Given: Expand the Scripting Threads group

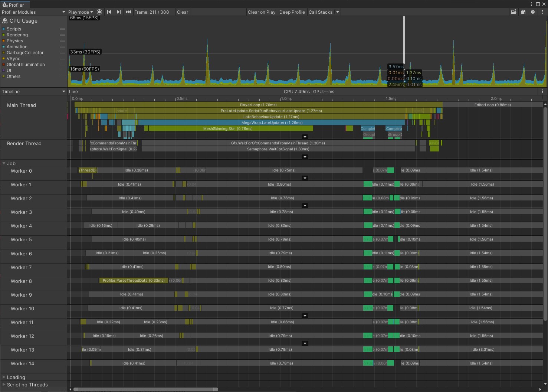Looking at the screenshot, I should [x=4, y=385].
